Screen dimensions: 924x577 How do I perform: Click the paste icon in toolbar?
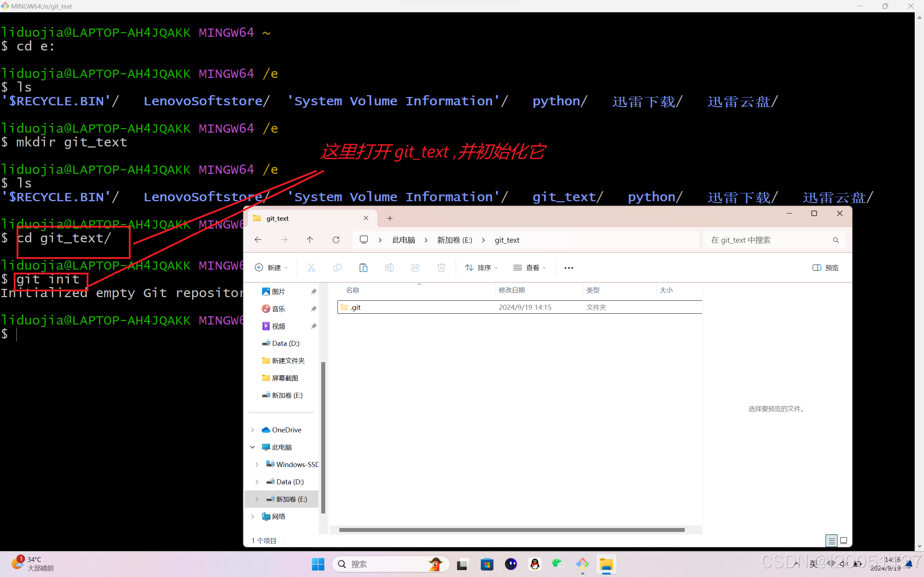tap(363, 268)
